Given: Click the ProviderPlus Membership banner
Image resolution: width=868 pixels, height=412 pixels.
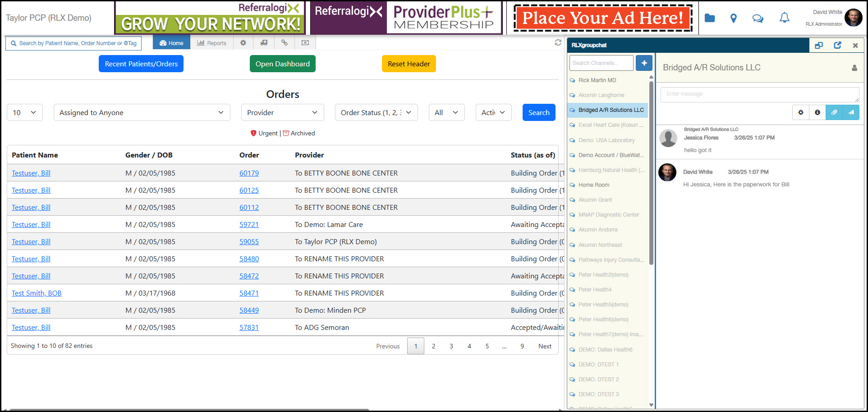Looking at the screenshot, I should (x=406, y=18).
